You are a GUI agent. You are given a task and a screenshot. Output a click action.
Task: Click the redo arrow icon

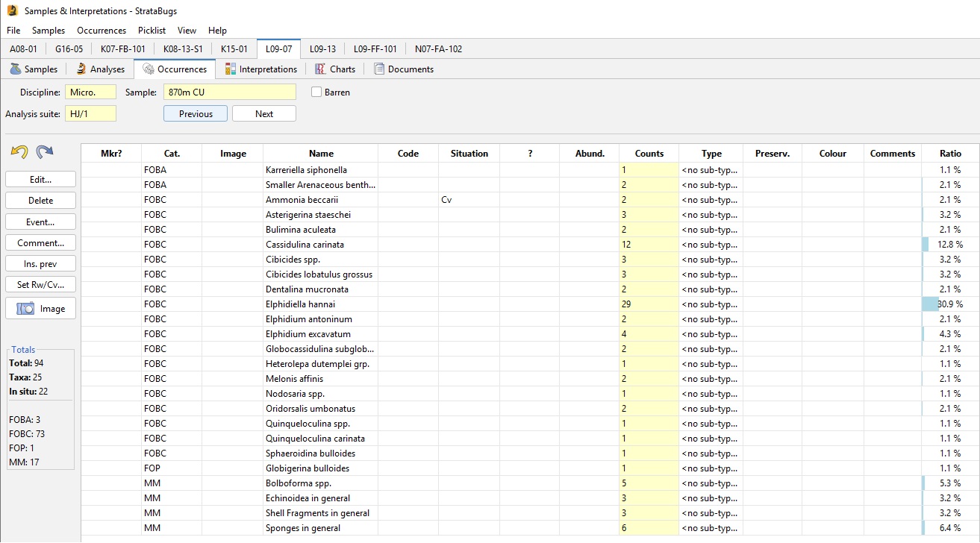tap(45, 152)
